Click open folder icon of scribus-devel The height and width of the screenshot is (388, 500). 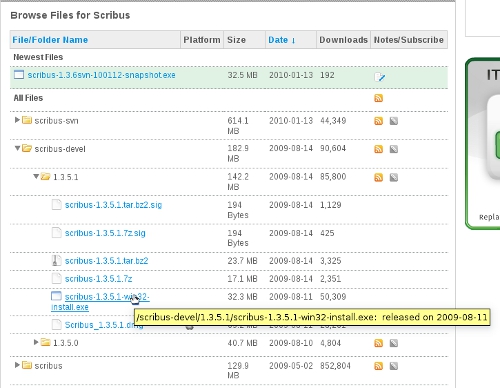27,148
